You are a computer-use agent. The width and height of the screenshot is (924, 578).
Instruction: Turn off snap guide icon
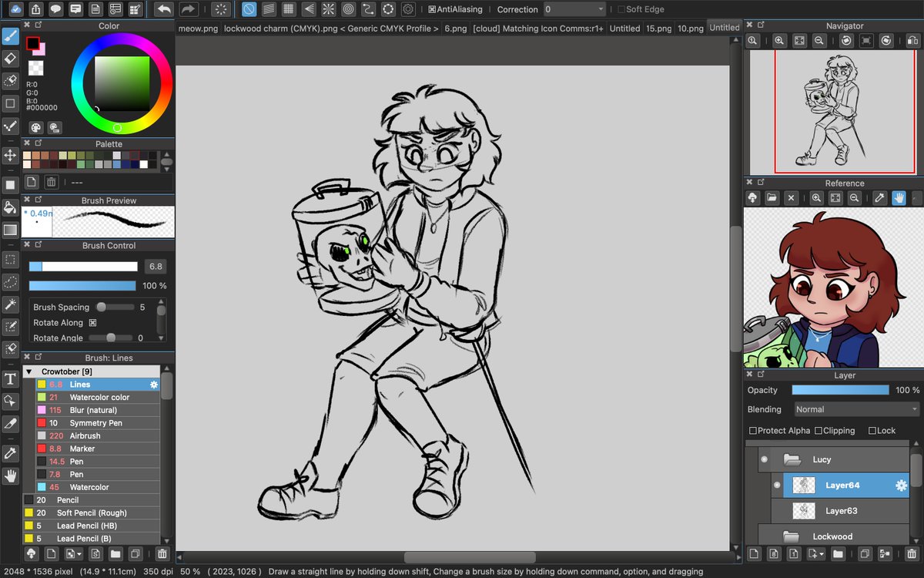click(x=249, y=9)
